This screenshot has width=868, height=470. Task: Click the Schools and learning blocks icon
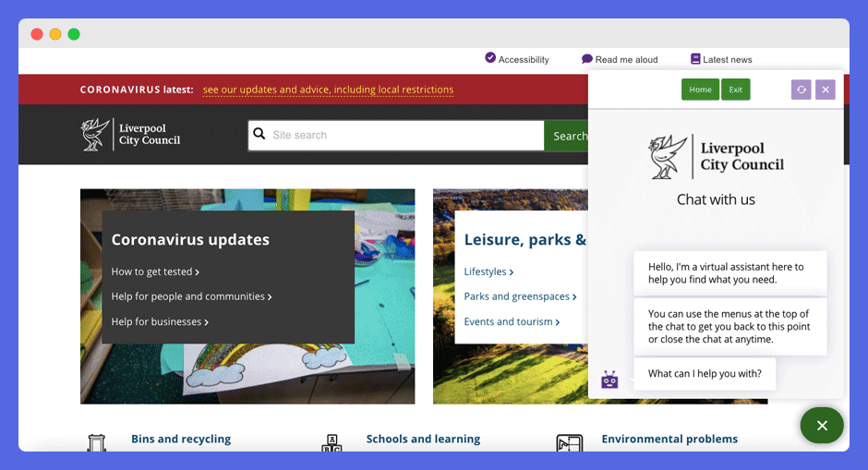coord(332,443)
